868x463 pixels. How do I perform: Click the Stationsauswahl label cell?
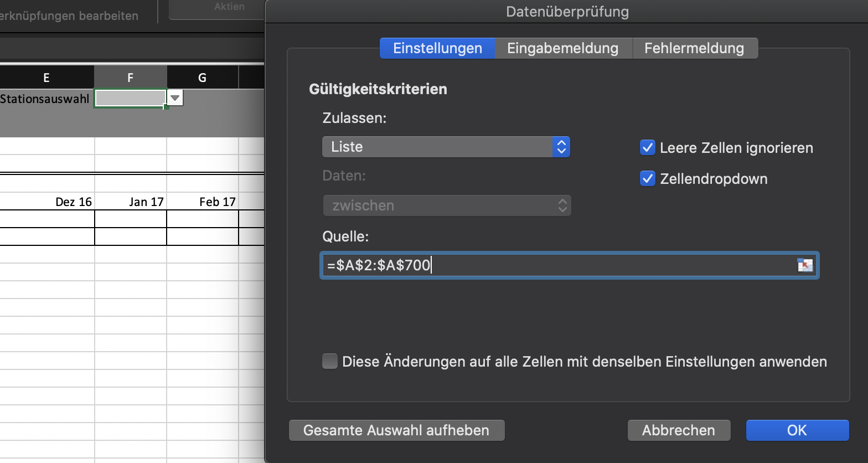(46, 99)
